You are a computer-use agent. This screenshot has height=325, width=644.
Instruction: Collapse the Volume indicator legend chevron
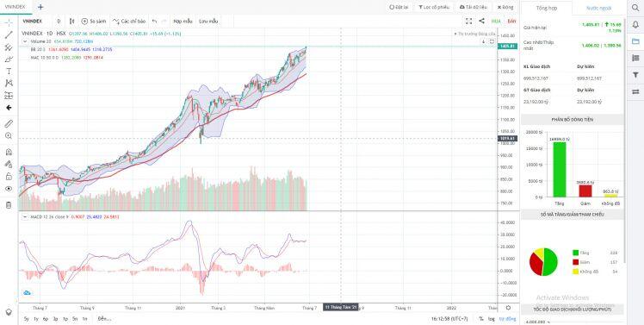pyautogui.click(x=25, y=41)
